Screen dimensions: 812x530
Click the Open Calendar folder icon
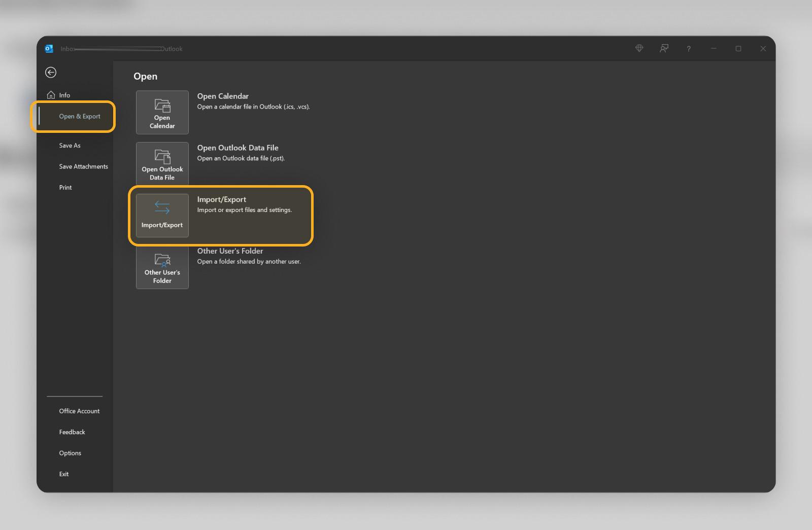point(162,106)
